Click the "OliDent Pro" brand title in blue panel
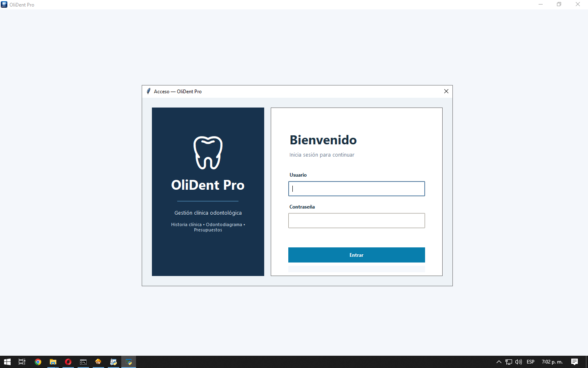588x368 pixels. tap(208, 185)
